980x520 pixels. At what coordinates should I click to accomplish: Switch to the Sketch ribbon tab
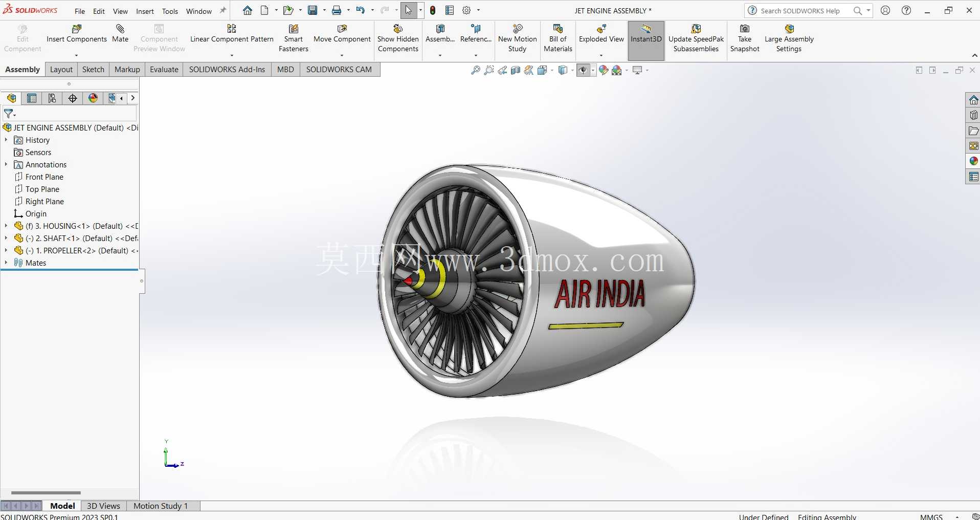tap(93, 70)
